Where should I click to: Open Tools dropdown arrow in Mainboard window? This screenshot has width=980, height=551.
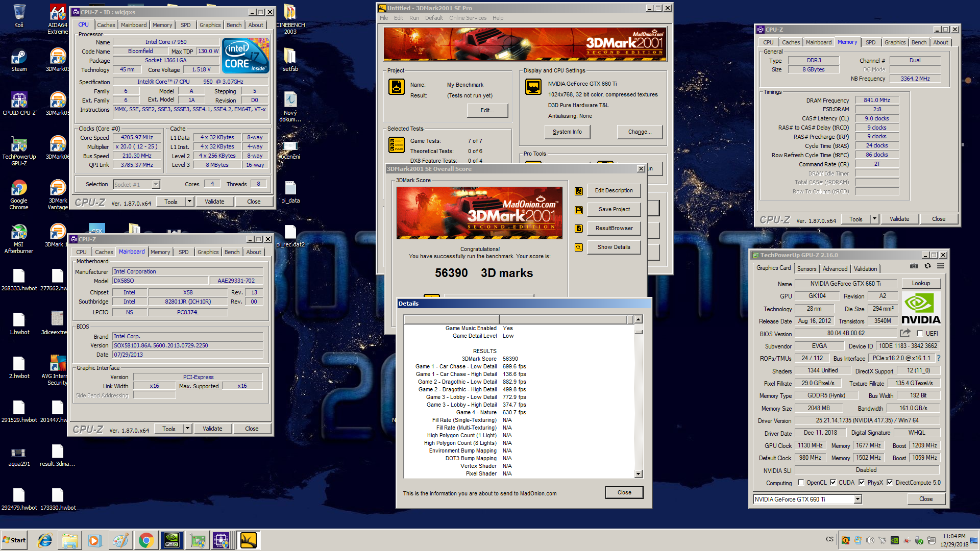pyautogui.click(x=187, y=429)
